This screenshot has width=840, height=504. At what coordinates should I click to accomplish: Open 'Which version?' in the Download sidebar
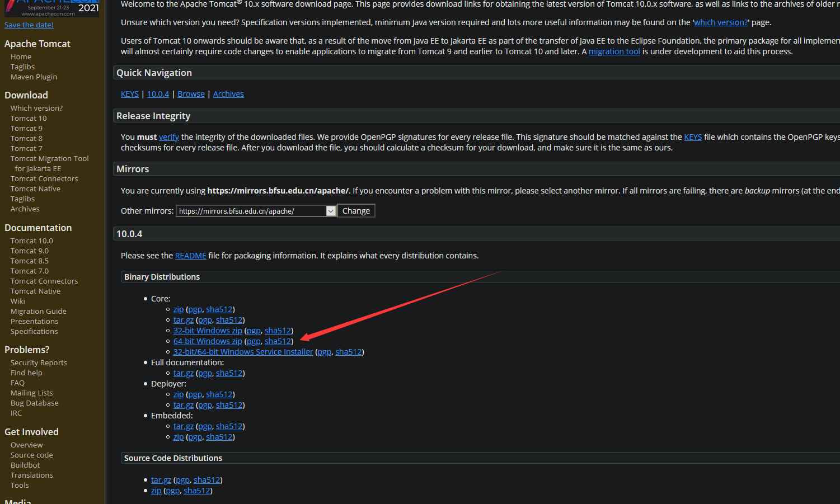pos(36,109)
